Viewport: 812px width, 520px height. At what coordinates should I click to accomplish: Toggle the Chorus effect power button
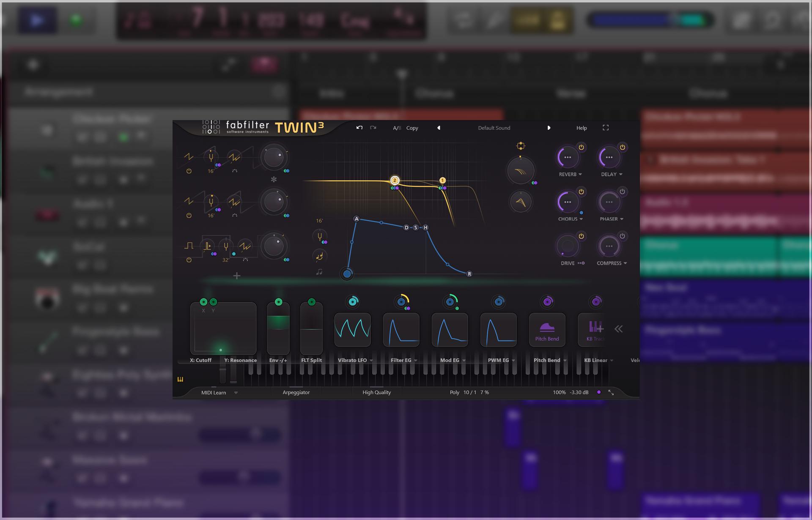click(x=581, y=192)
